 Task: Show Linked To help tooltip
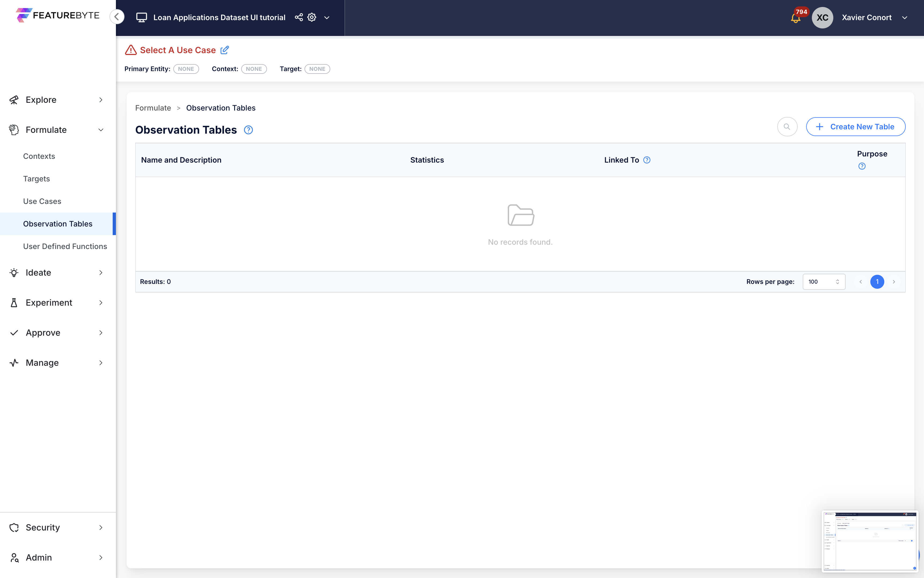coord(647,160)
